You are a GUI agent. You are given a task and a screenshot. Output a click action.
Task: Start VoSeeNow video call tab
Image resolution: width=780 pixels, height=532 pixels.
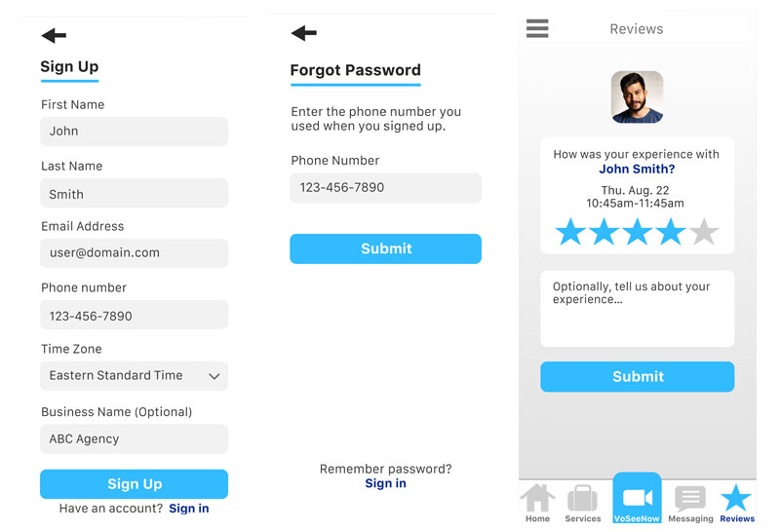[x=637, y=499]
